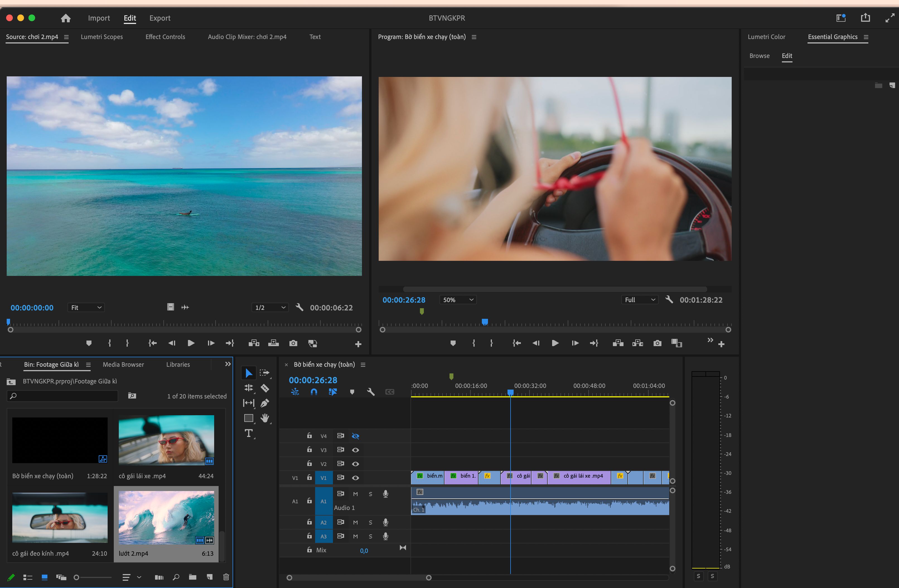Click Mix volume value 0,0
The width and height of the screenshot is (899, 588).
(364, 551)
